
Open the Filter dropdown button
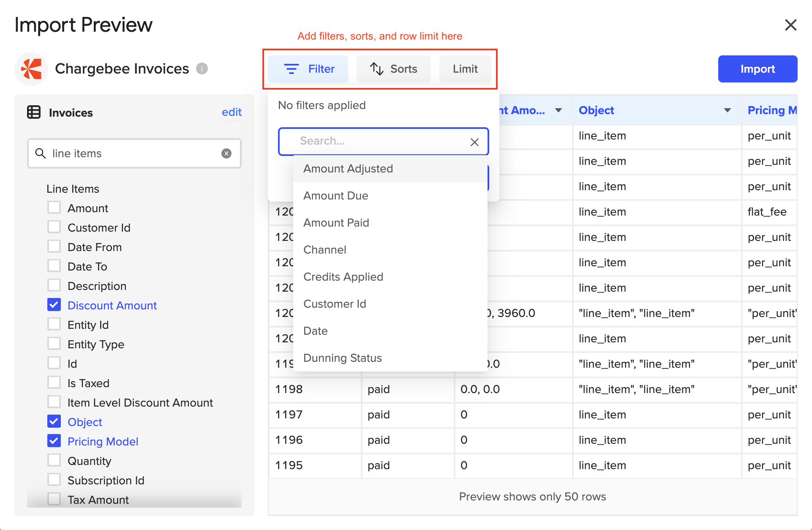point(308,69)
